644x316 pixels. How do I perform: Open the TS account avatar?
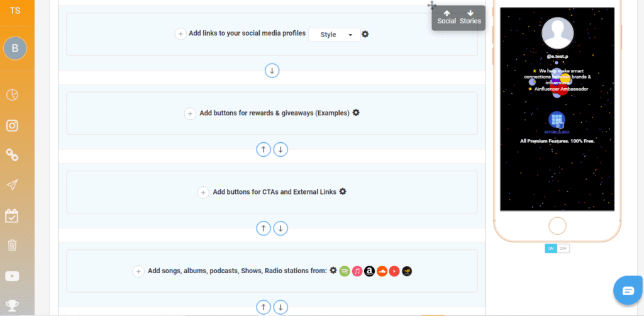point(15,11)
